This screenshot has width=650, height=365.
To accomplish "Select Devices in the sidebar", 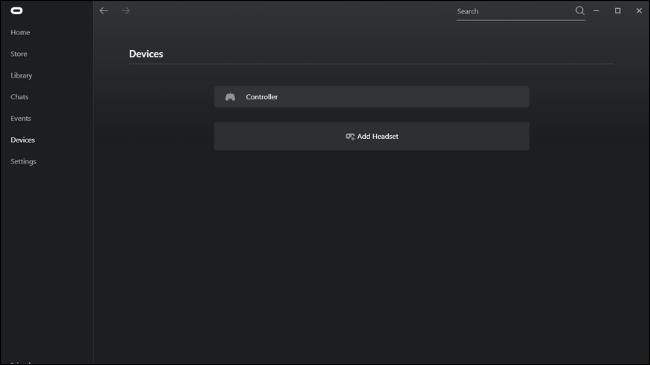I will 23,140.
